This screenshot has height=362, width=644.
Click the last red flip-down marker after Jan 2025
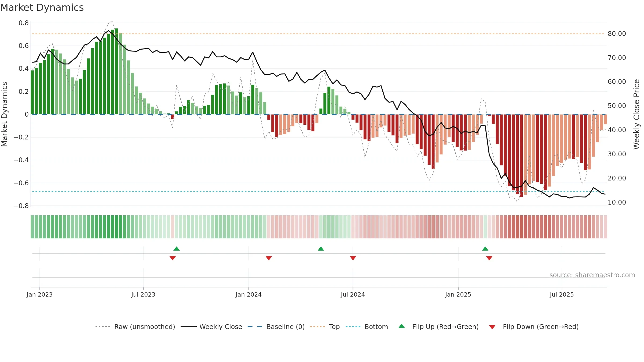click(489, 258)
